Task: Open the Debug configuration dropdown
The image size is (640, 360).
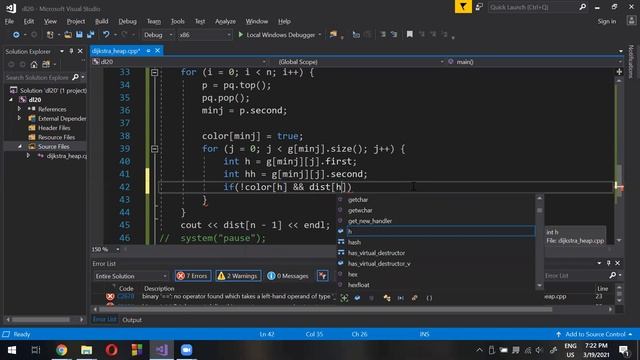Action: click(158, 35)
